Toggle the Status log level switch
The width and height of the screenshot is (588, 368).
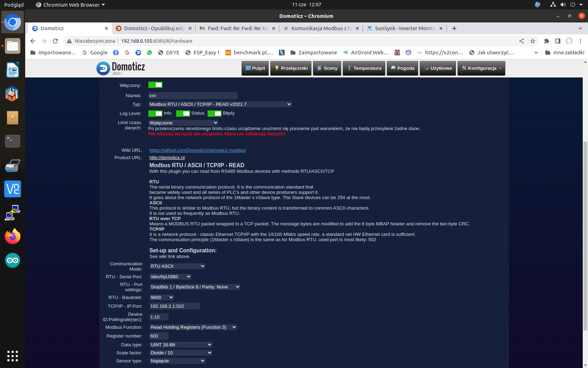pyautogui.click(x=183, y=113)
